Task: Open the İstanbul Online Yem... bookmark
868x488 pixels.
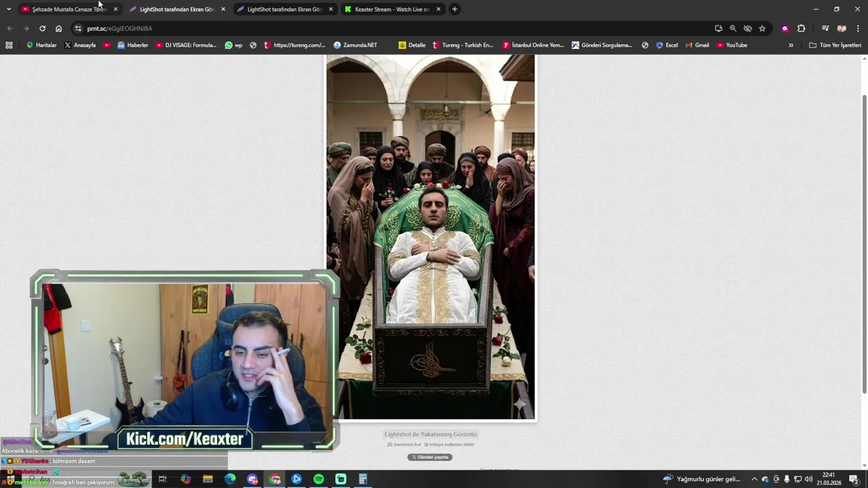Action: click(533, 45)
